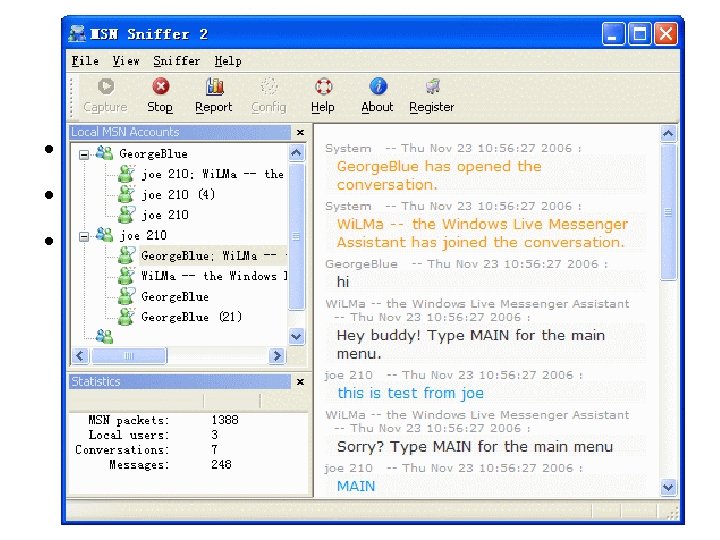This screenshot has height=540, width=720.
Task: Maximize the MSN Sniffer 2 window
Action: (640, 34)
